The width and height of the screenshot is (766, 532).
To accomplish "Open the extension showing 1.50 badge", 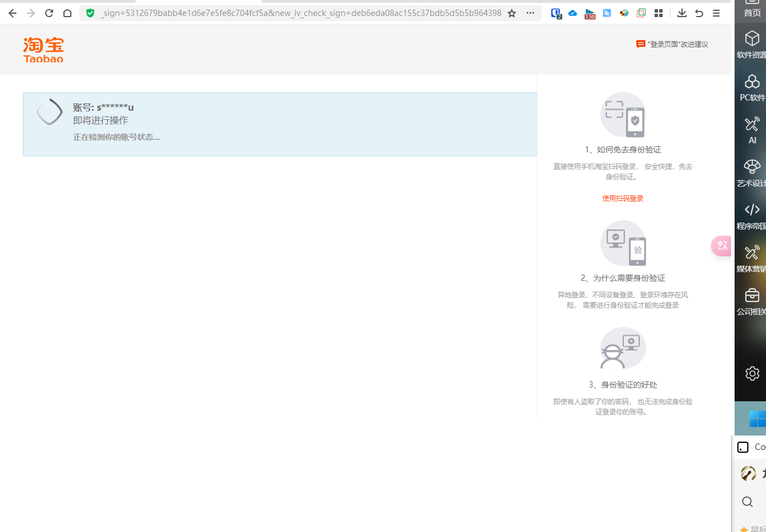I will click(590, 14).
